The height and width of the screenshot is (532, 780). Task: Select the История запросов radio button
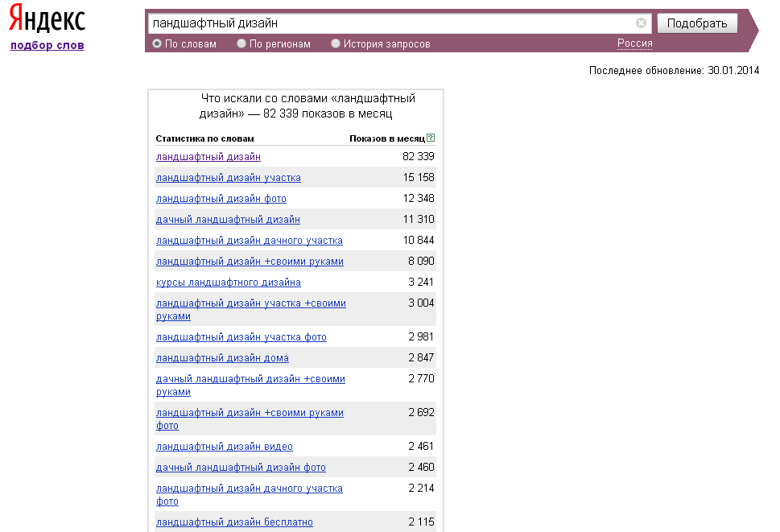tap(336, 43)
